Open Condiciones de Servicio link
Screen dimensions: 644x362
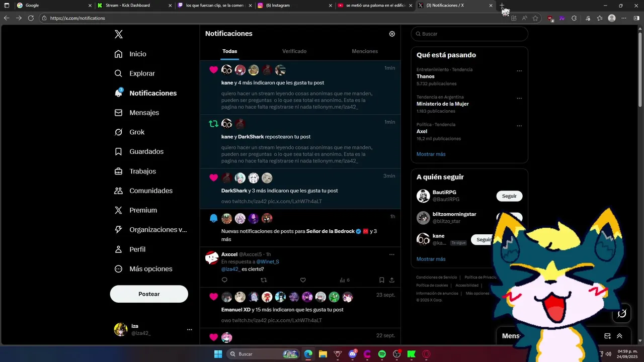pos(437,278)
